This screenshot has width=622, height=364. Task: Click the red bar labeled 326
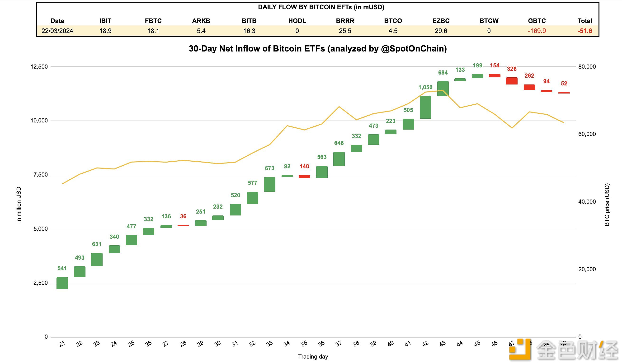click(512, 81)
